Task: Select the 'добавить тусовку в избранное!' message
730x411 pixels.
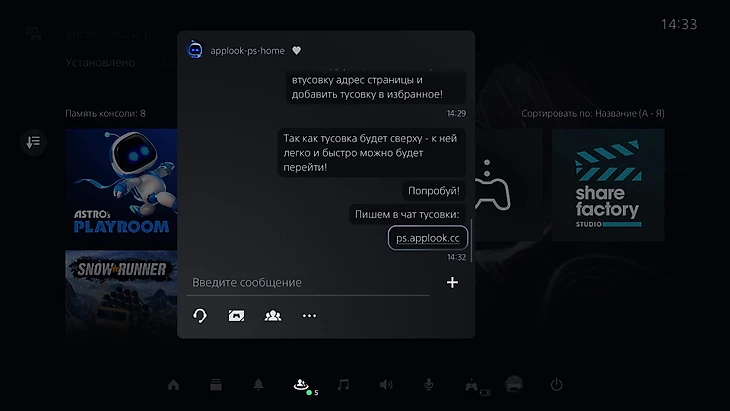Action: [375, 87]
